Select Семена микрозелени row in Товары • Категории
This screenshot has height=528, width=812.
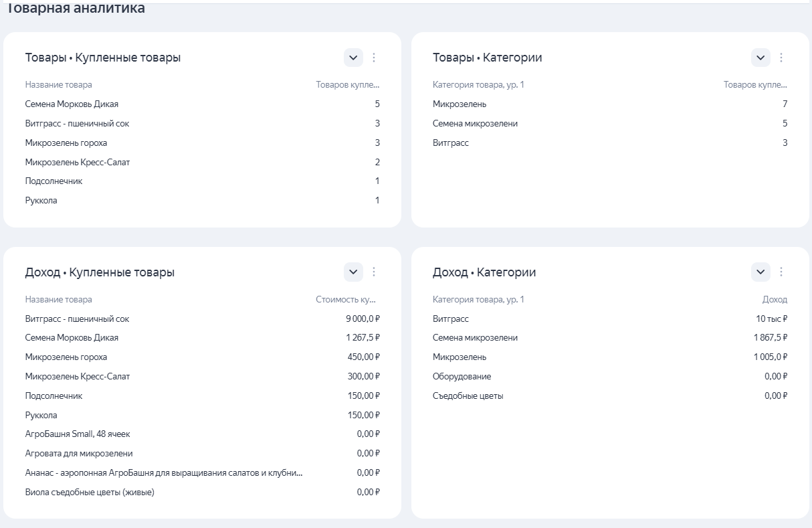[x=475, y=123]
